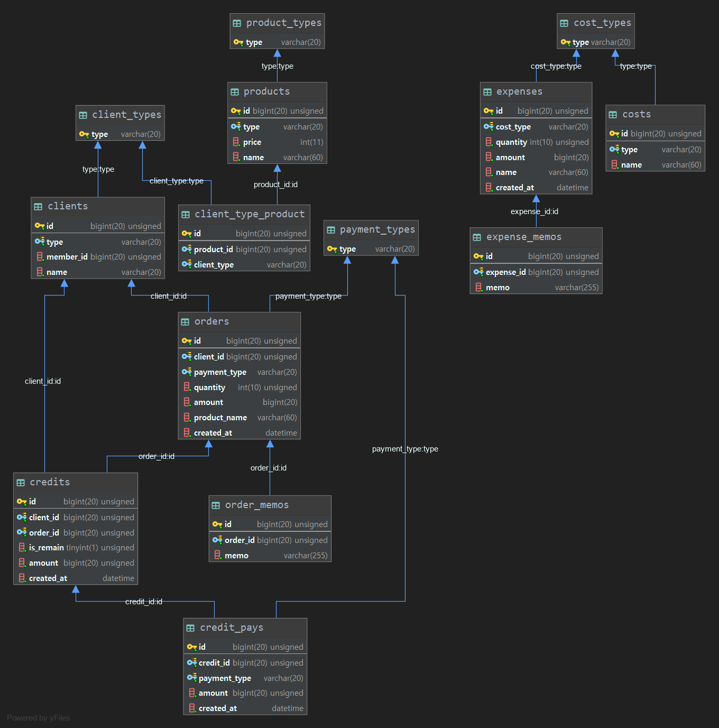The height and width of the screenshot is (728, 719).
Task: Click the orders table icon
Action: 185,322
